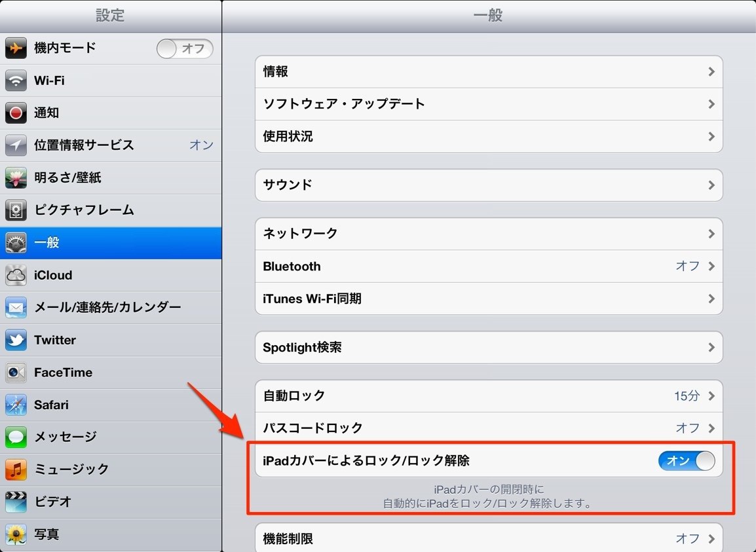
Task: Toggle 機内モード airplane mode off switch
Action: (185, 48)
